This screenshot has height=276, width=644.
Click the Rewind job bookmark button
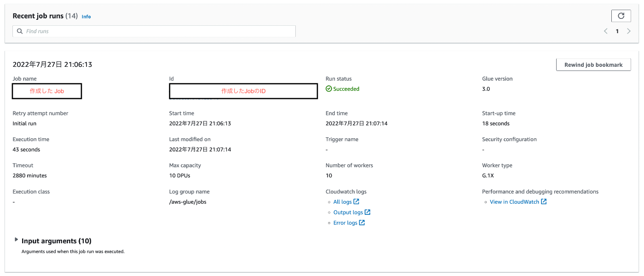(593, 65)
